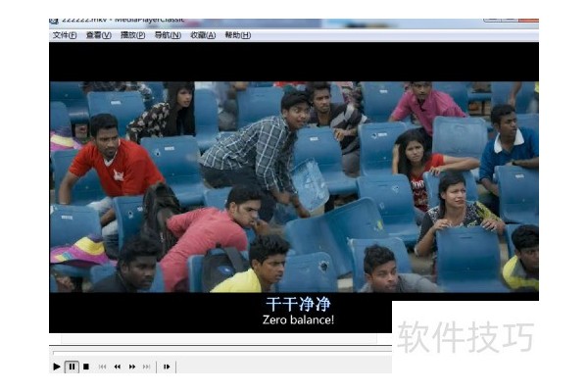Open the 帮助(H) menu
Image resolution: width=588 pixels, height=392 pixels.
[x=238, y=35]
